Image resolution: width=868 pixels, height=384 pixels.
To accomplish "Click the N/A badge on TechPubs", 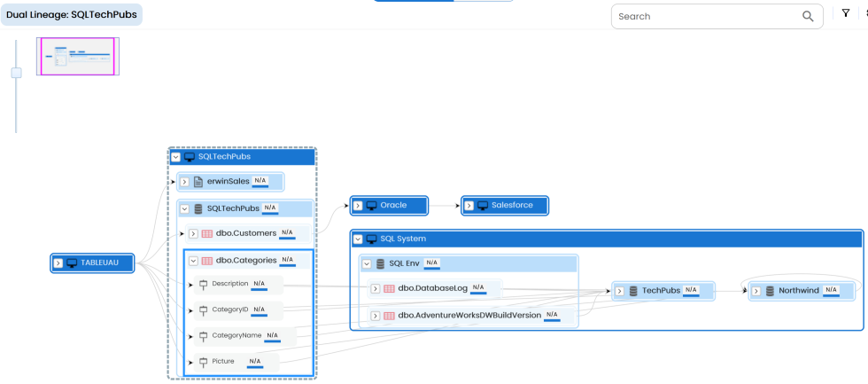I will [690, 290].
